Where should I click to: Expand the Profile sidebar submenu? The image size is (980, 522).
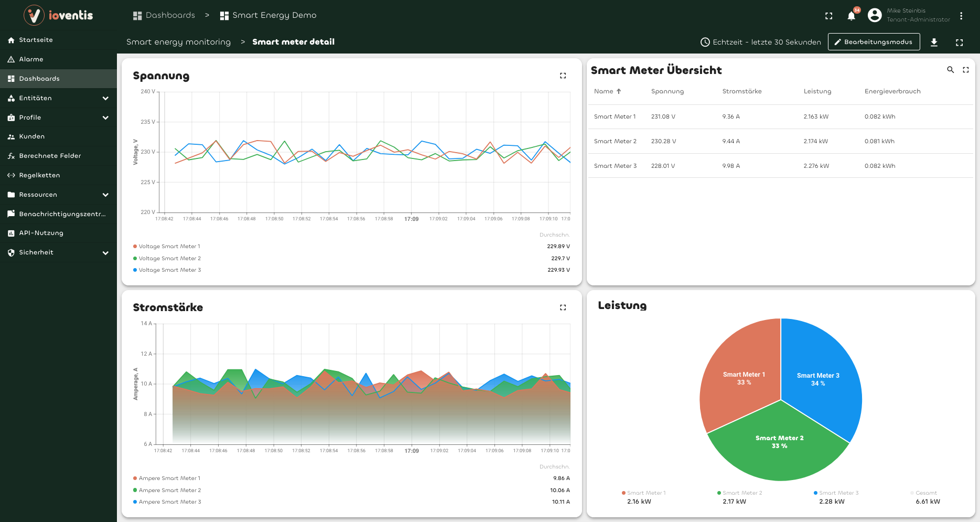[x=105, y=118]
